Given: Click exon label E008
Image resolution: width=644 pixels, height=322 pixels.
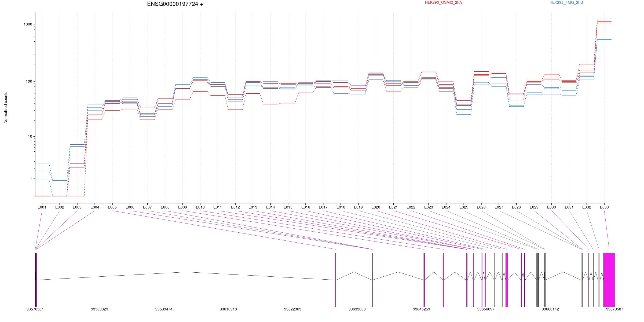Looking at the screenshot, I should point(165,207).
